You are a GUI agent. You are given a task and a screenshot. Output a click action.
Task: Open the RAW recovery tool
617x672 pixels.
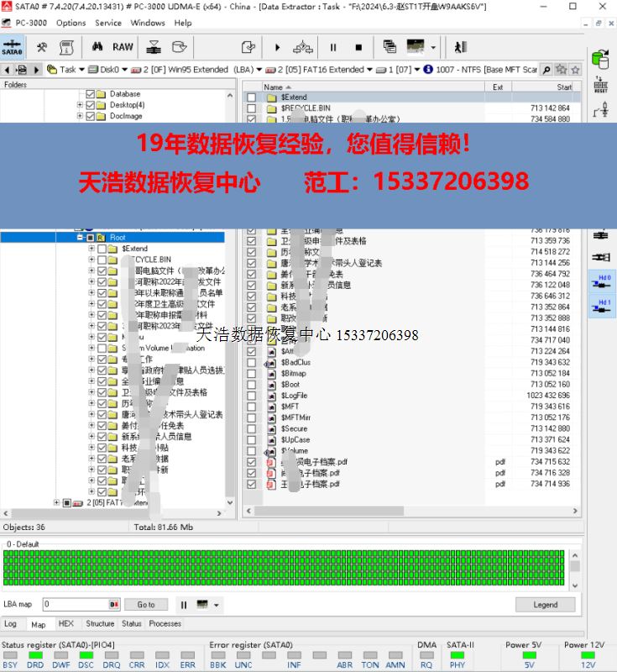coord(123,47)
